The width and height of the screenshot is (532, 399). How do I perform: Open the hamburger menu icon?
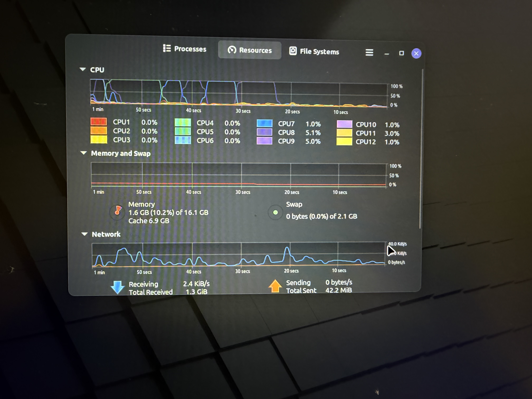click(369, 52)
